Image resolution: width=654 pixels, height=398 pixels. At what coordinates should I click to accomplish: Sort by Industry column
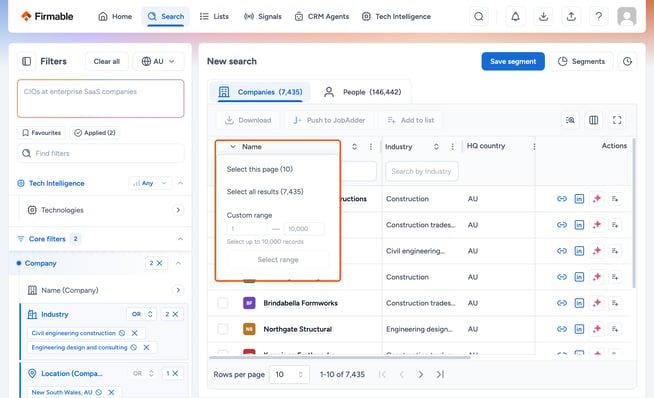click(x=436, y=146)
